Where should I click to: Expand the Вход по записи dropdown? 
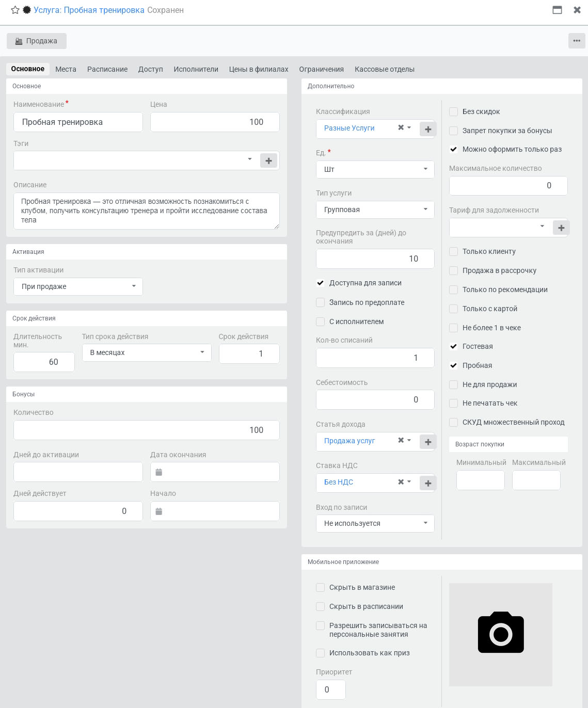375,523
